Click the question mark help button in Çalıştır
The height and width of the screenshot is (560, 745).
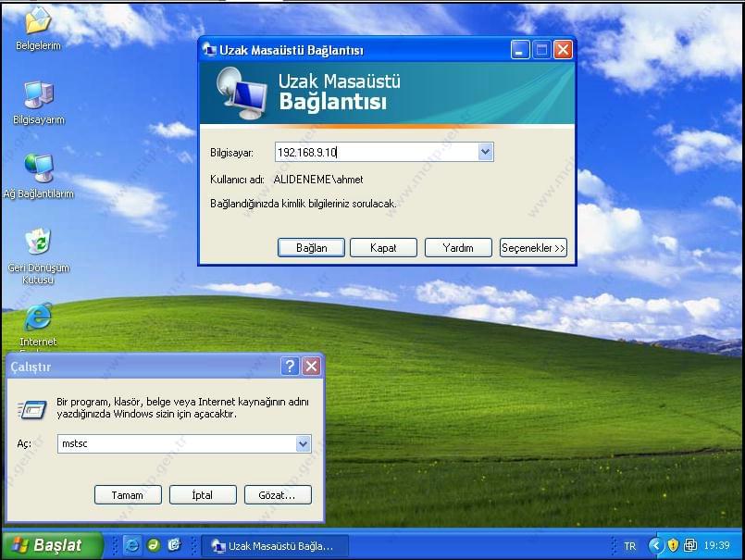(290, 366)
